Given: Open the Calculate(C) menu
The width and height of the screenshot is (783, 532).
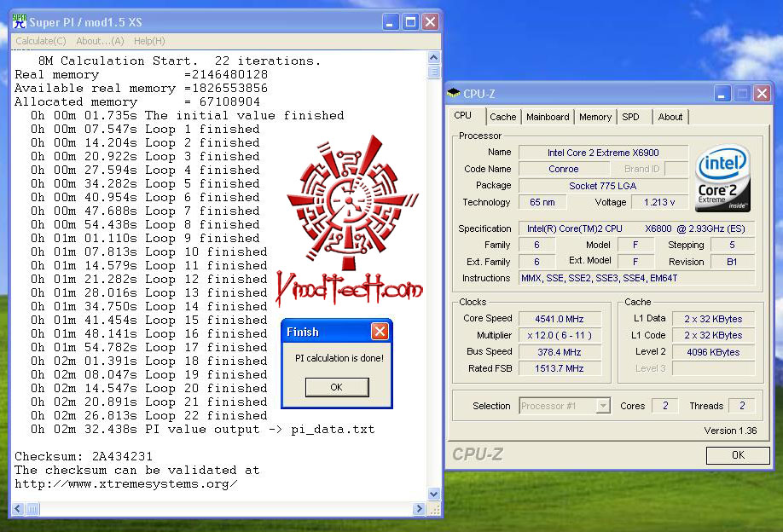Looking at the screenshot, I should pos(40,41).
